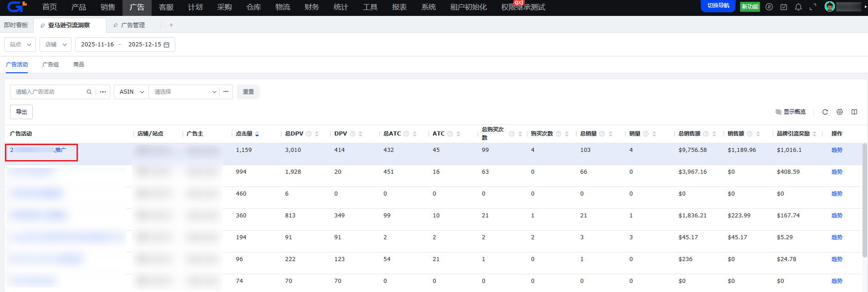Enter fullscreen with the expand icon
The width and height of the screenshot is (868, 292).
813,7
